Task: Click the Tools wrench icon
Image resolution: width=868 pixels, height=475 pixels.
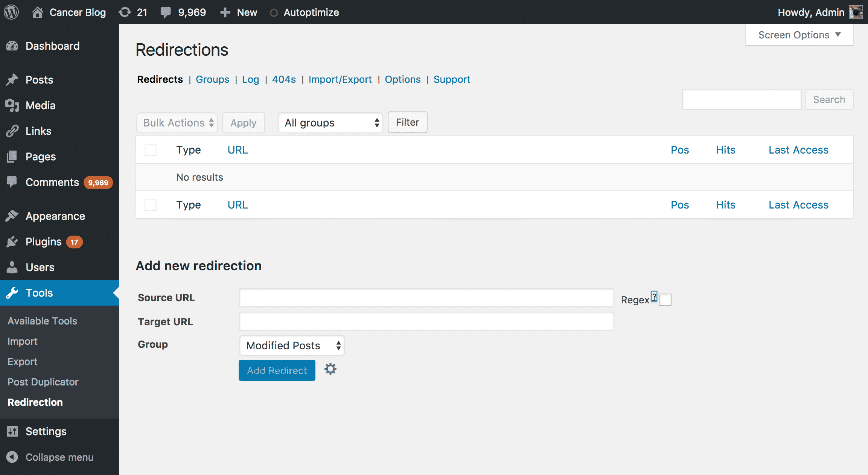Action: (x=12, y=293)
